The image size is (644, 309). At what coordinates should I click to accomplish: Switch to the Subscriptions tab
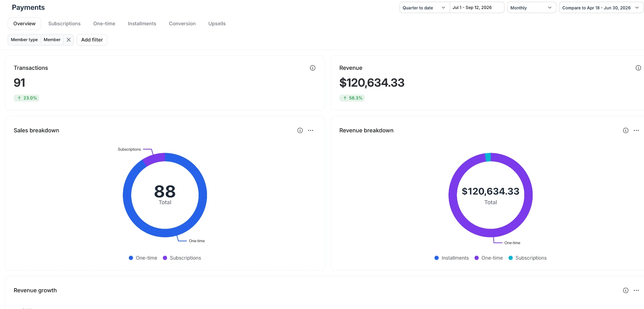click(x=64, y=24)
